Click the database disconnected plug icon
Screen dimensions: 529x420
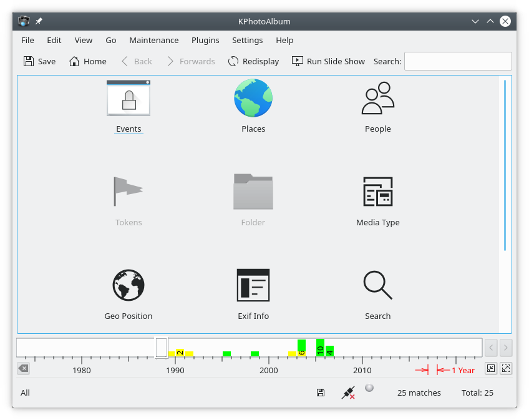348,393
